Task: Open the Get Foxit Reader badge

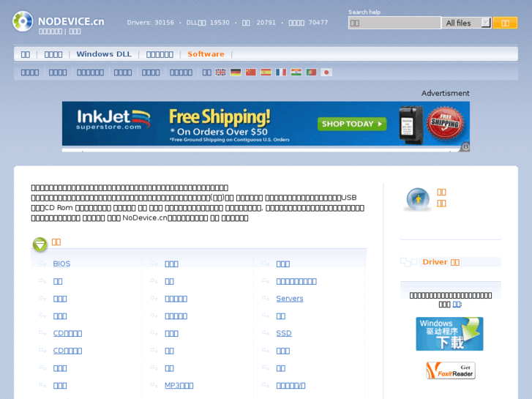Action: (x=451, y=370)
